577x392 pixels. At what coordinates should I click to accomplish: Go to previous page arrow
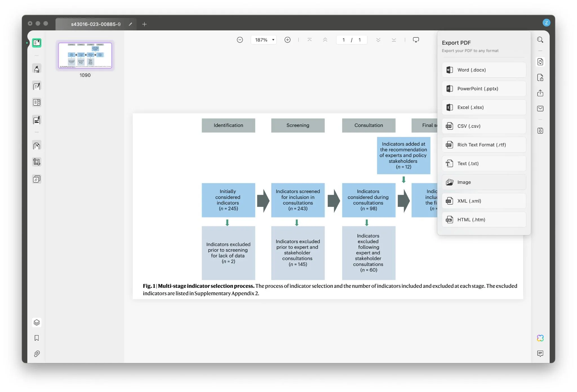pos(325,40)
